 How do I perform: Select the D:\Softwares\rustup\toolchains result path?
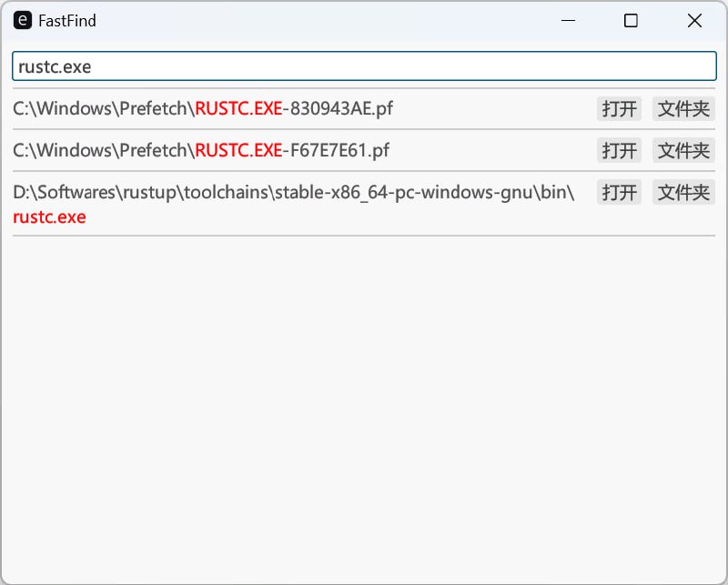(x=291, y=192)
